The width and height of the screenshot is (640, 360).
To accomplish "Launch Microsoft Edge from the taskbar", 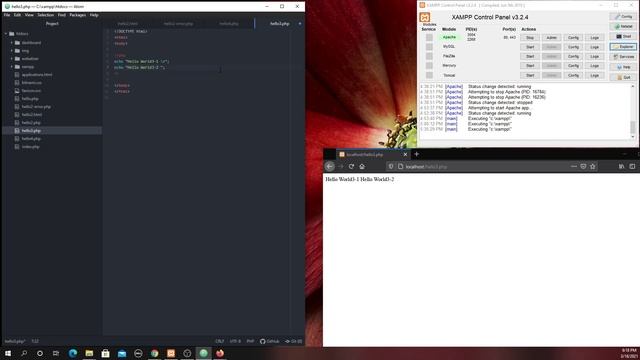I will point(73,353).
